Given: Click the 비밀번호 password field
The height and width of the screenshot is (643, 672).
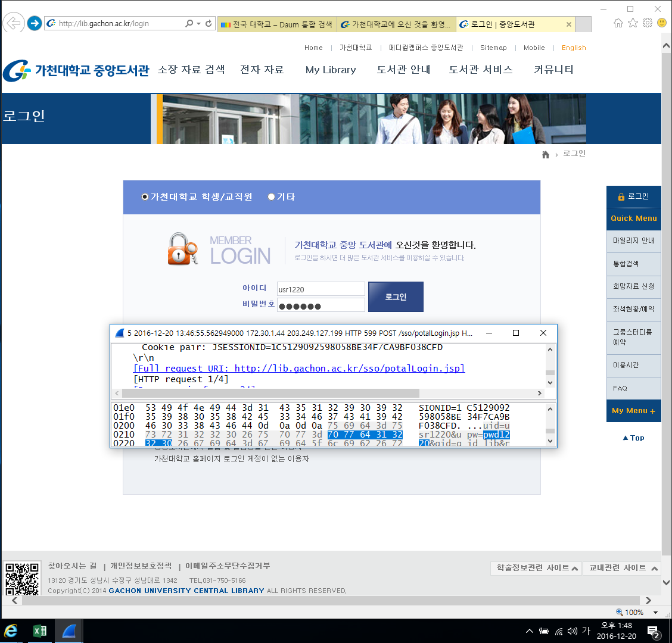Looking at the screenshot, I should point(321,305).
